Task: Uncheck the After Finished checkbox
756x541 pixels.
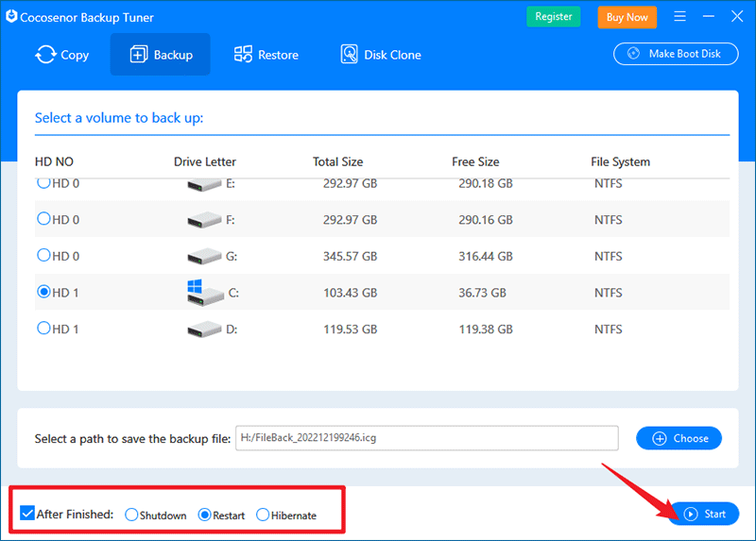Action: (27, 513)
